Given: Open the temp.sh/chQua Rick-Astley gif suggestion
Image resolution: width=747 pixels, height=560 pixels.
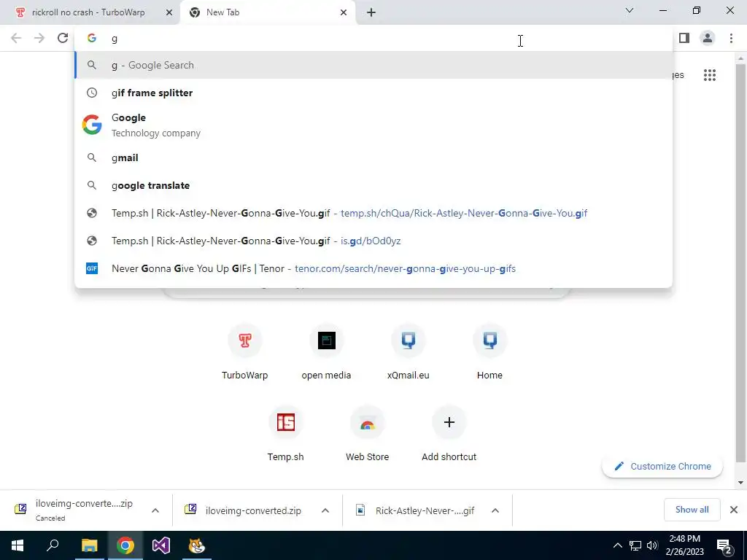Looking at the screenshot, I should tap(373, 213).
